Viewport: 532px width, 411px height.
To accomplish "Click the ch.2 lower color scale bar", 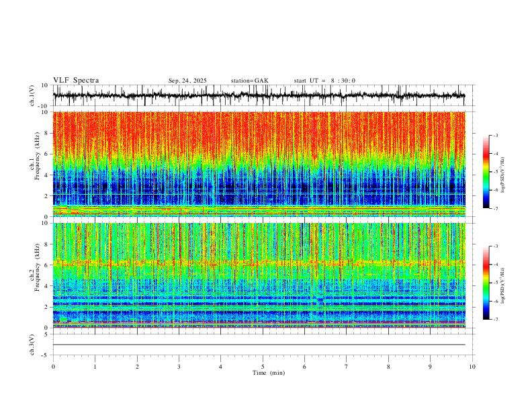I will [x=486, y=283].
